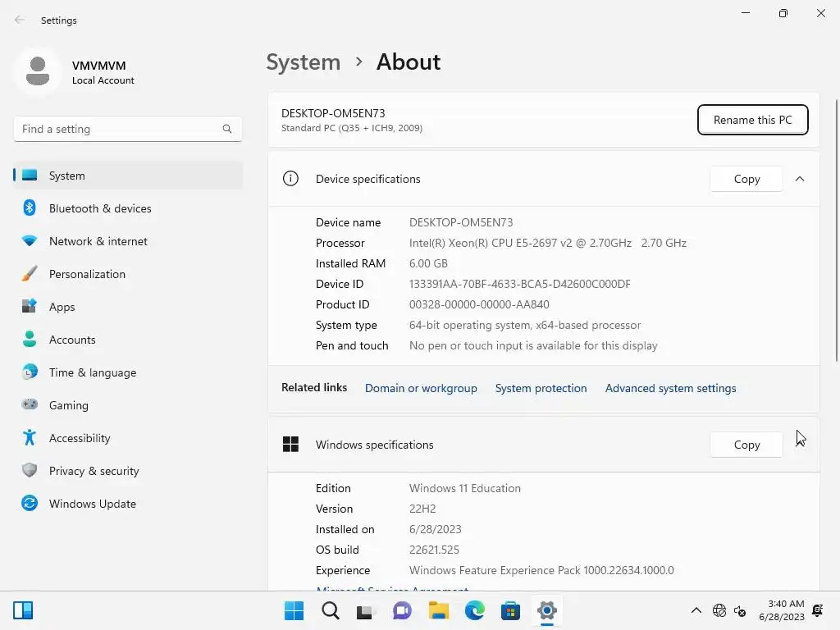Viewport: 840px width, 630px height.
Task: Click the OS build value 22621.525
Action: [x=434, y=550]
